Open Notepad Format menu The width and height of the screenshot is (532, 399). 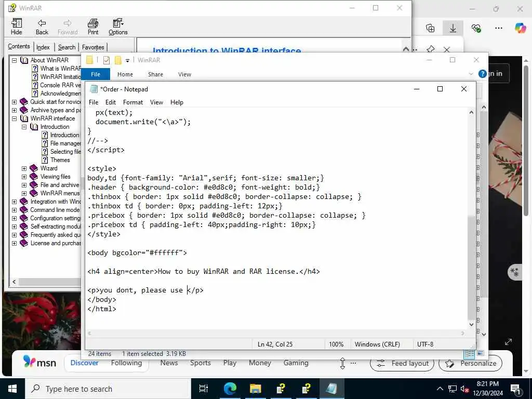(x=132, y=102)
